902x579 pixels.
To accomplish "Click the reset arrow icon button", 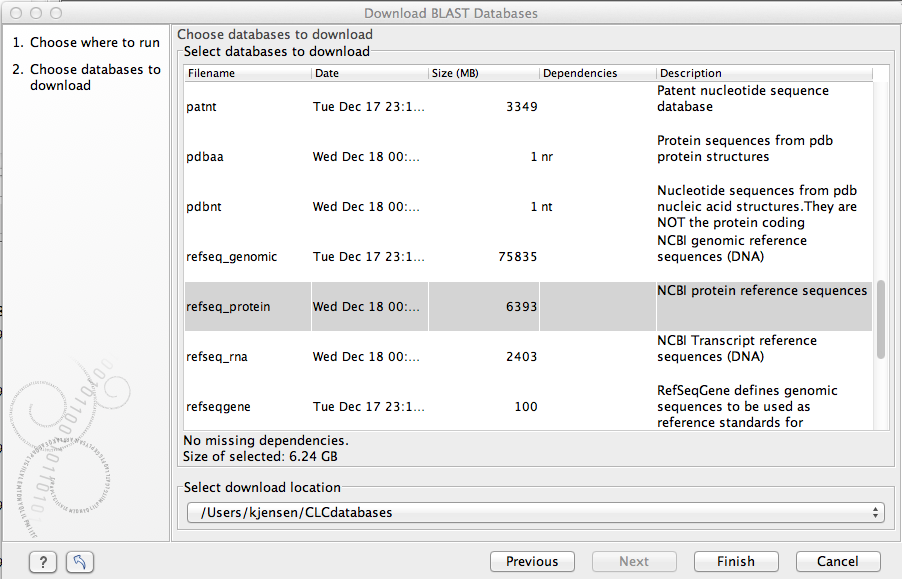I will 80,562.
